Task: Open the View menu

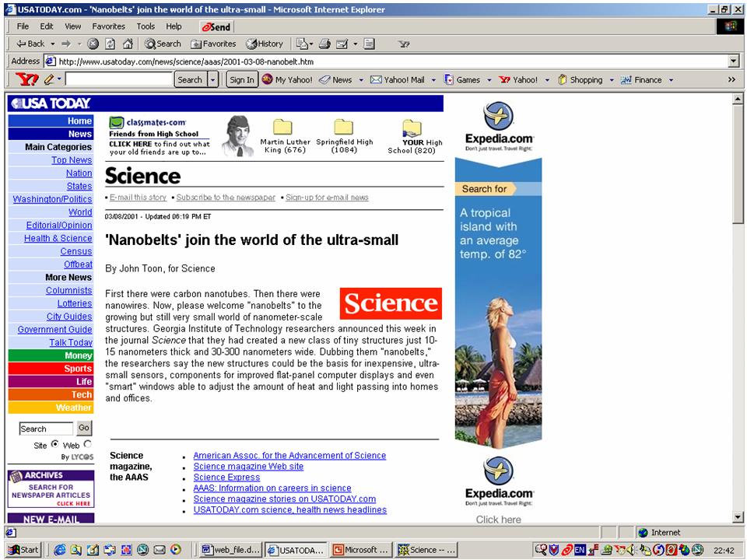Action: coord(73,26)
